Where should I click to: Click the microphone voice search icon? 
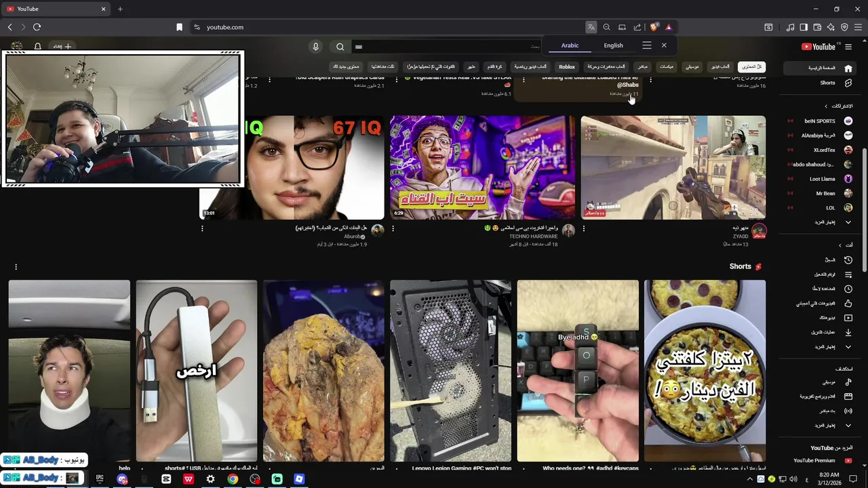click(315, 47)
